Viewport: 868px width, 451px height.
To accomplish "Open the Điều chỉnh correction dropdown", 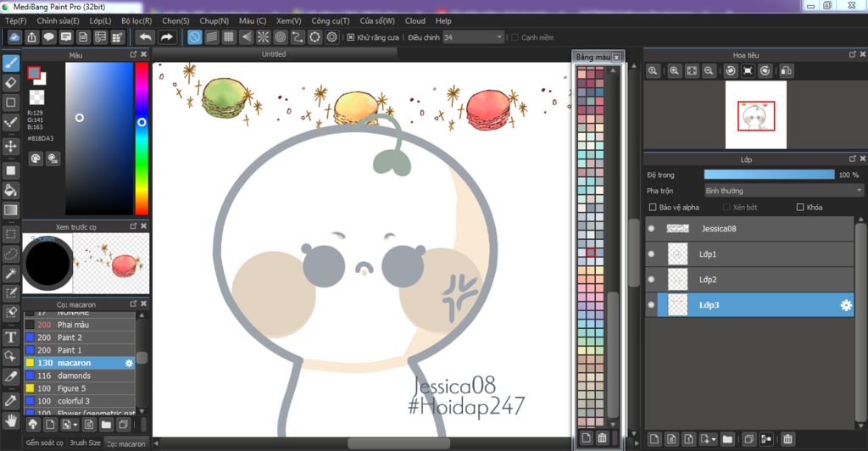I will (x=473, y=37).
